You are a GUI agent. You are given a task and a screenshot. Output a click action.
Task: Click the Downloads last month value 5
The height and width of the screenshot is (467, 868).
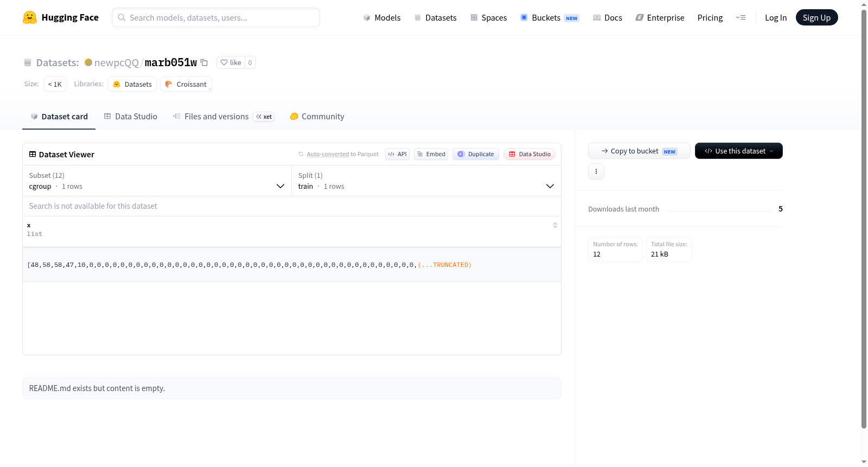pos(781,209)
